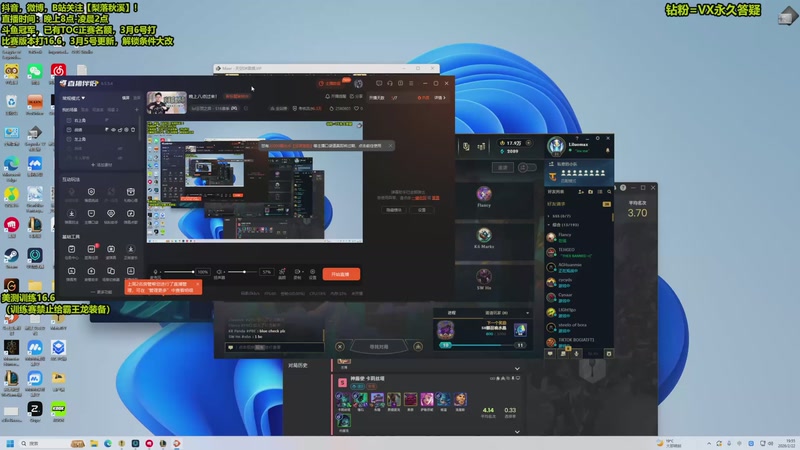Screen dimensions: 800x450
Task: Click the orange start-streaming button in the streaming app
Action: [341, 274]
